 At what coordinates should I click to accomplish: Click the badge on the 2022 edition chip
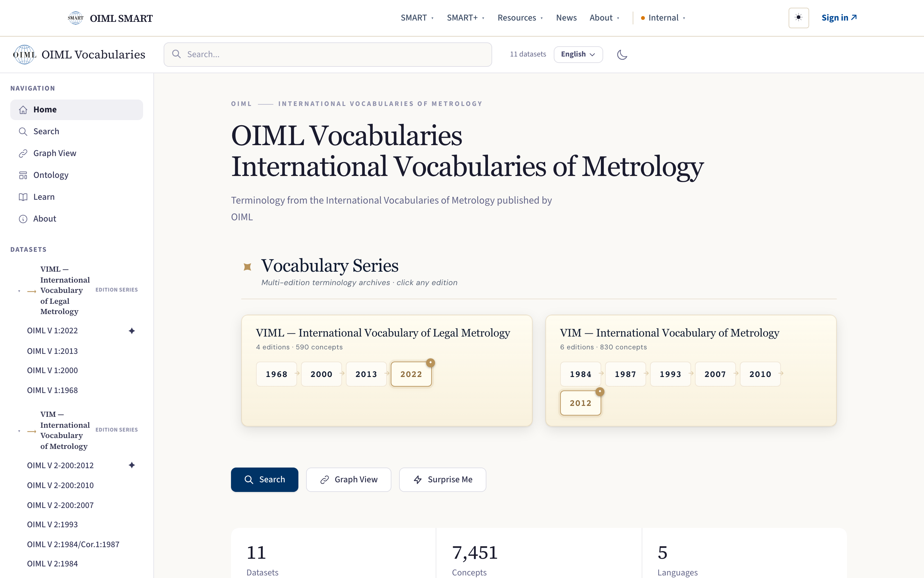pos(430,363)
